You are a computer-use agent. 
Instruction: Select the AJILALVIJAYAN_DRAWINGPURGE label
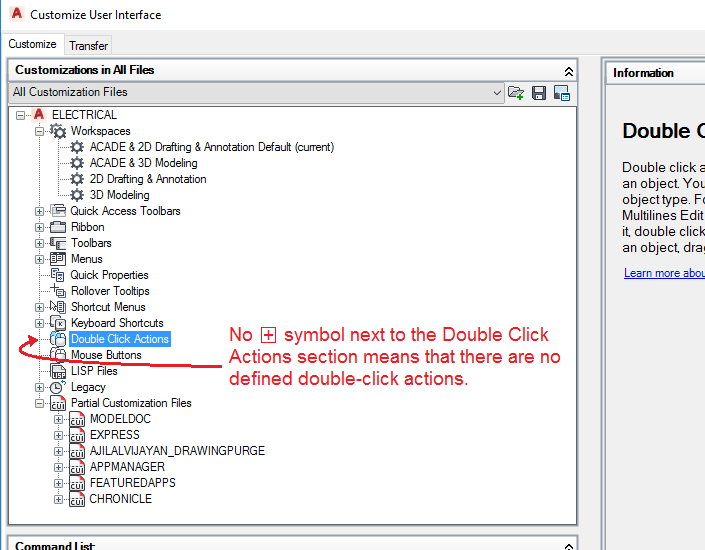click(177, 451)
